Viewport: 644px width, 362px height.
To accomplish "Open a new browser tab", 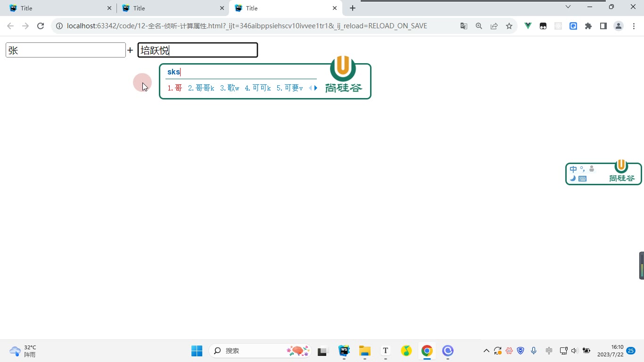I will pyautogui.click(x=353, y=8).
